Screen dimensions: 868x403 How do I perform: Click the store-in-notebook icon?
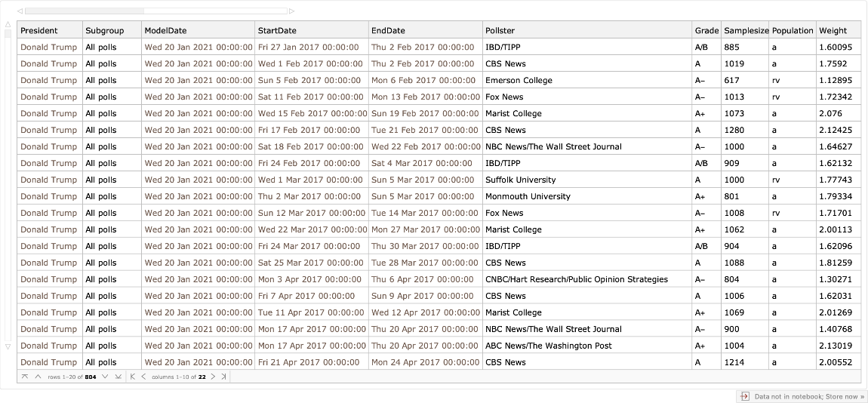744,396
